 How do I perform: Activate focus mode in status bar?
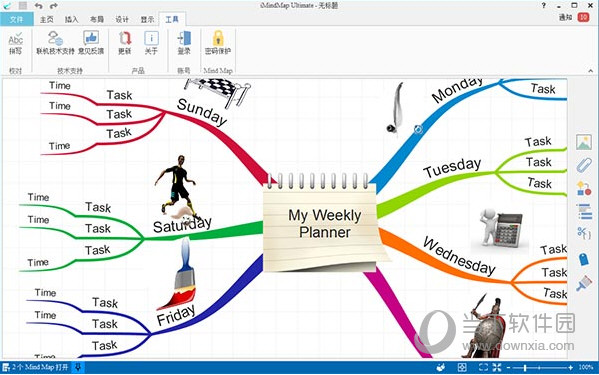tap(462, 367)
